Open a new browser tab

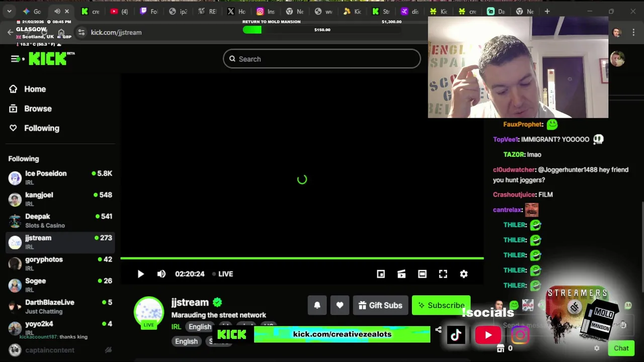pyautogui.click(x=547, y=11)
